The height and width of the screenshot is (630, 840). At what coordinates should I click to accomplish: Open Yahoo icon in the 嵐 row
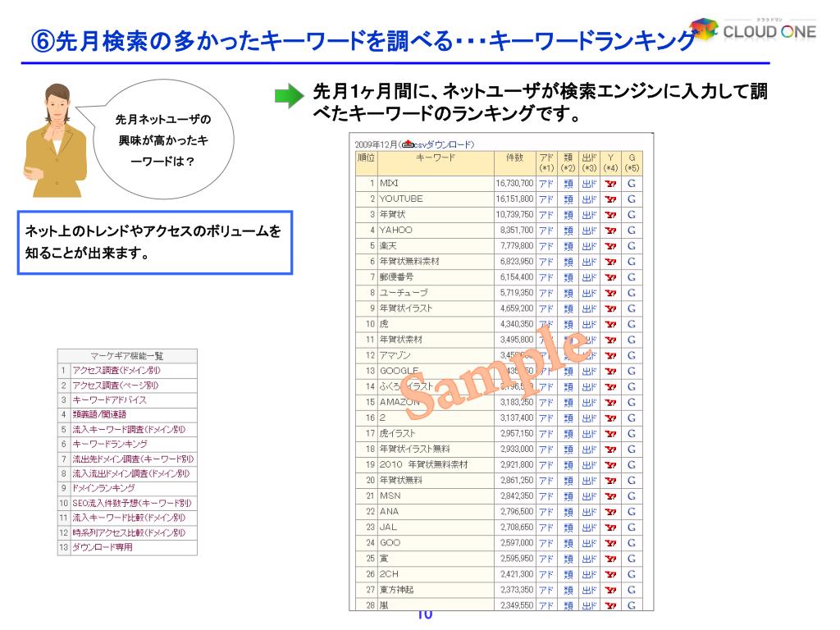click(x=610, y=605)
